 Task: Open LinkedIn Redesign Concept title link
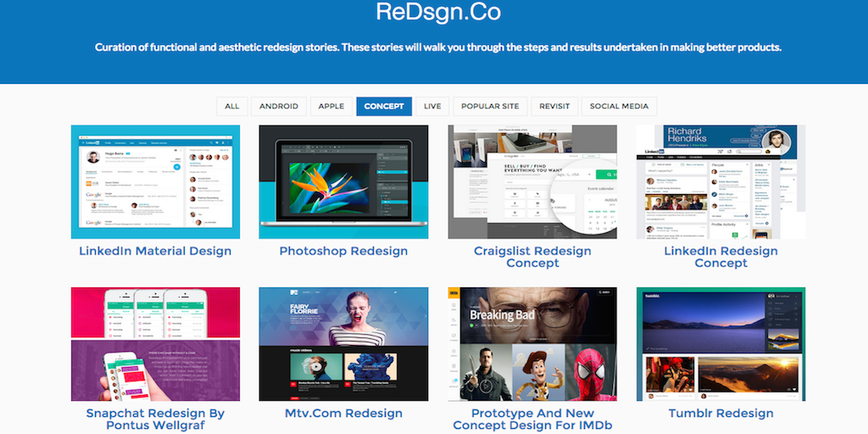[x=721, y=257]
